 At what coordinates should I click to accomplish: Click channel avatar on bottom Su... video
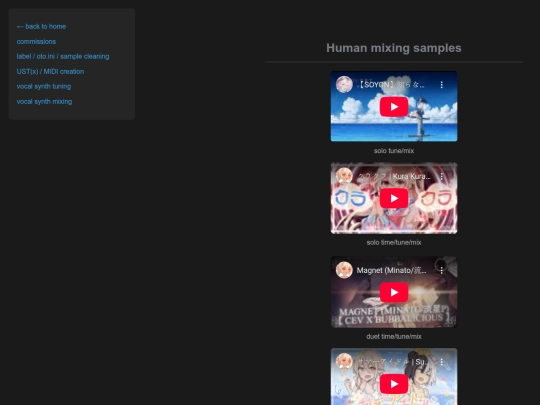click(344, 362)
